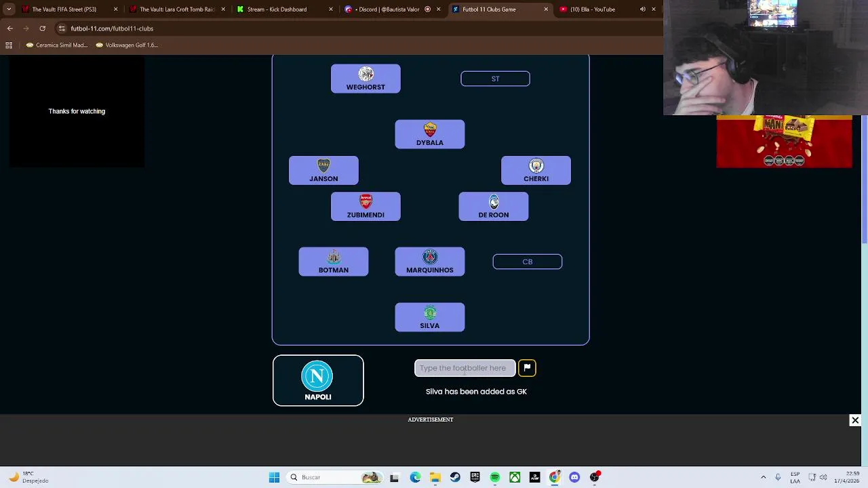The width and height of the screenshot is (868, 488).
Task: Click the Atalanta badge on De Roon
Action: click(x=494, y=202)
